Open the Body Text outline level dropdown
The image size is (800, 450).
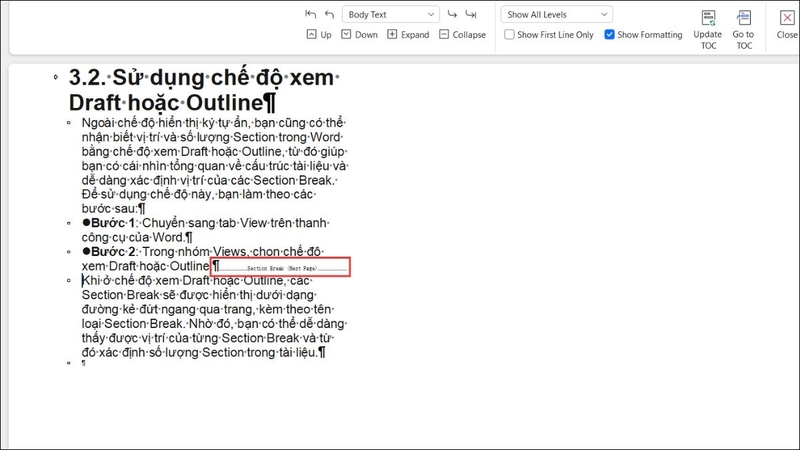[391, 14]
